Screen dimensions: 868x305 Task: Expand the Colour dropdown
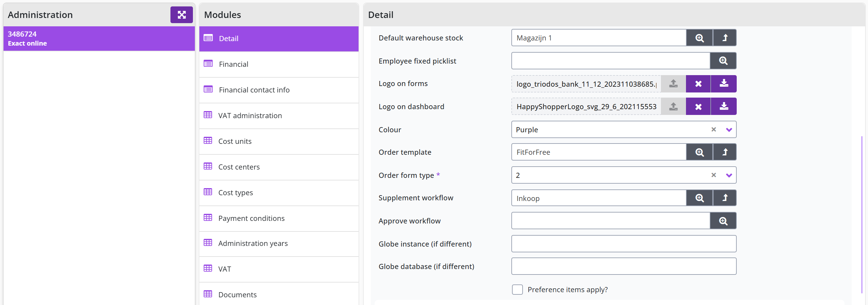[729, 130]
